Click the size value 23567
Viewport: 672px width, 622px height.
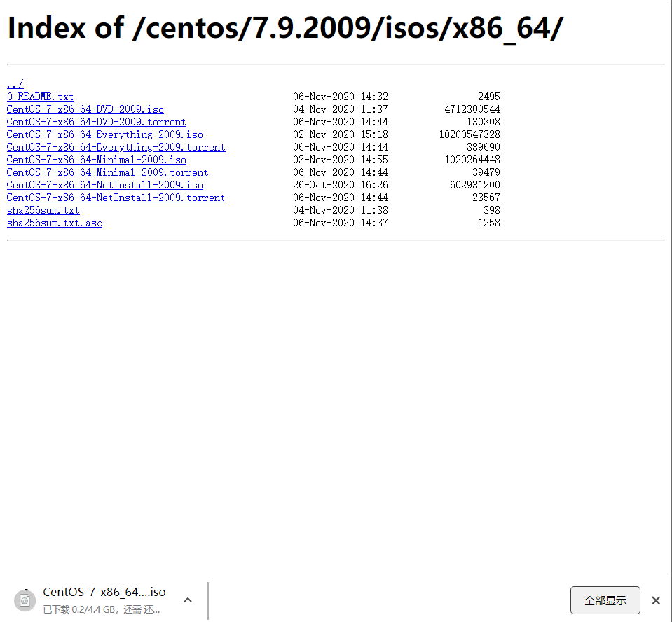(486, 198)
